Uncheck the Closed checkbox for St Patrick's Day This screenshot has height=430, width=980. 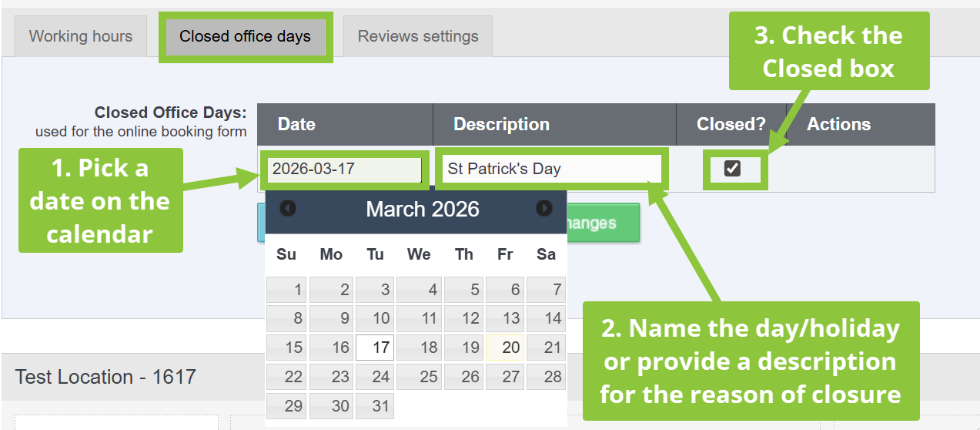point(732,169)
